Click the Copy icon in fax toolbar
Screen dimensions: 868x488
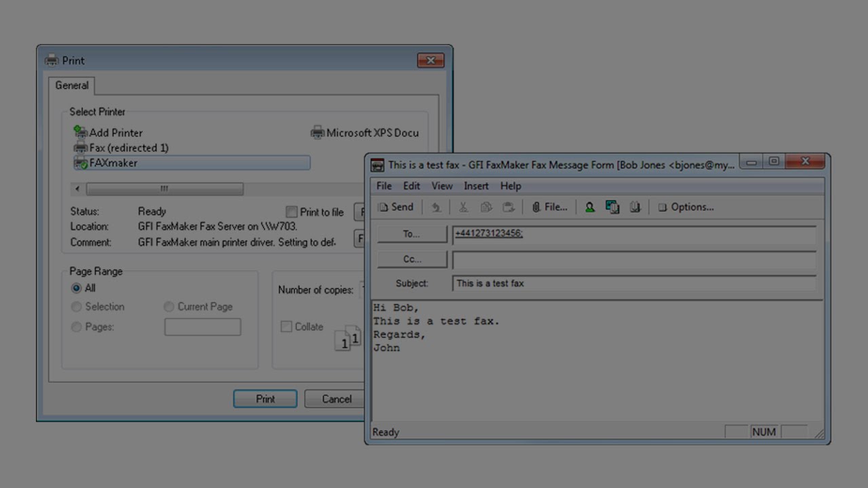(486, 207)
